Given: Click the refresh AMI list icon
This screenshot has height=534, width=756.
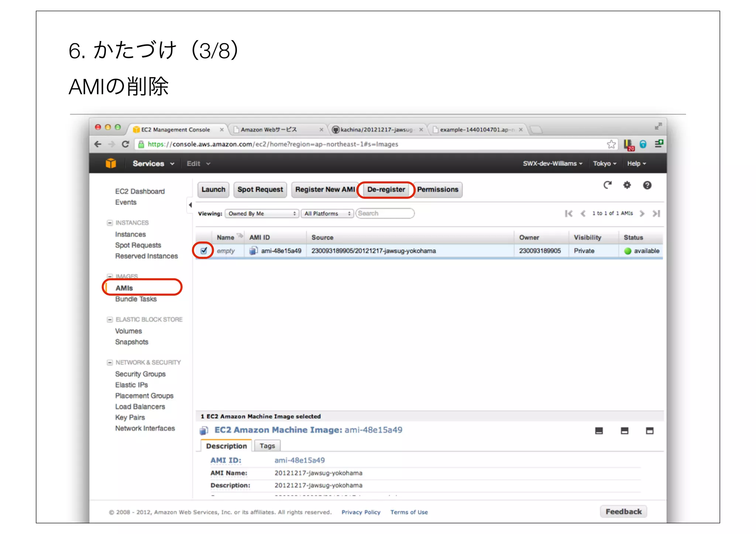Looking at the screenshot, I should coord(607,185).
